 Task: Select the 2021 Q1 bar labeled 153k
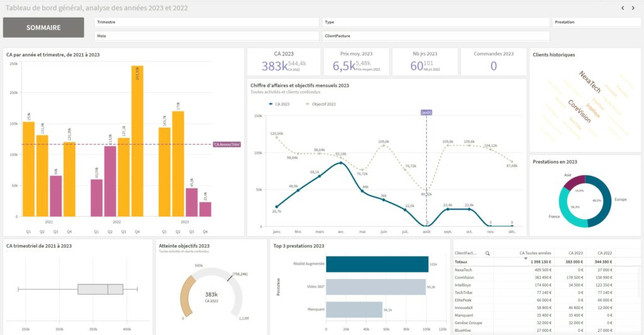pos(29,169)
